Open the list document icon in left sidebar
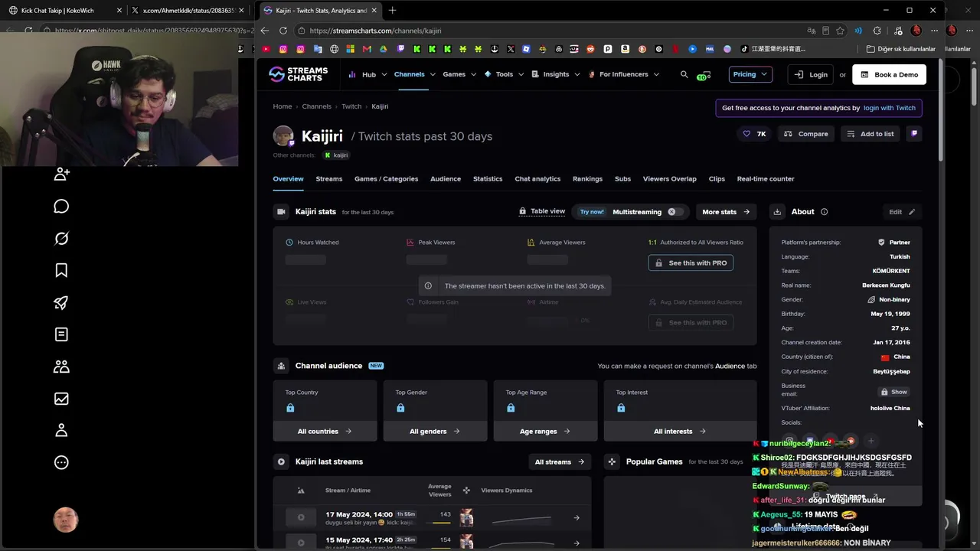980x551 pixels. (62, 334)
